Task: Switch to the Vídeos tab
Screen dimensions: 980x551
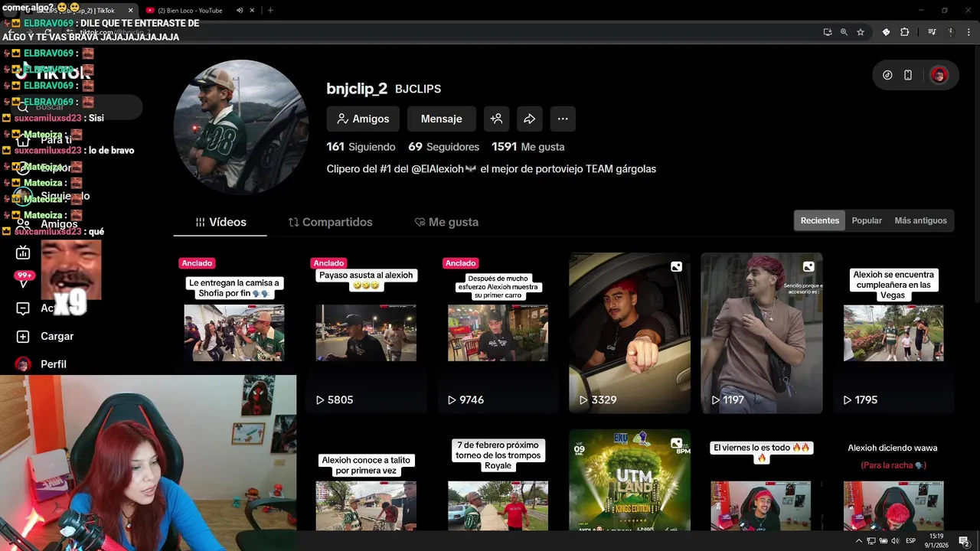Action: 220,222
